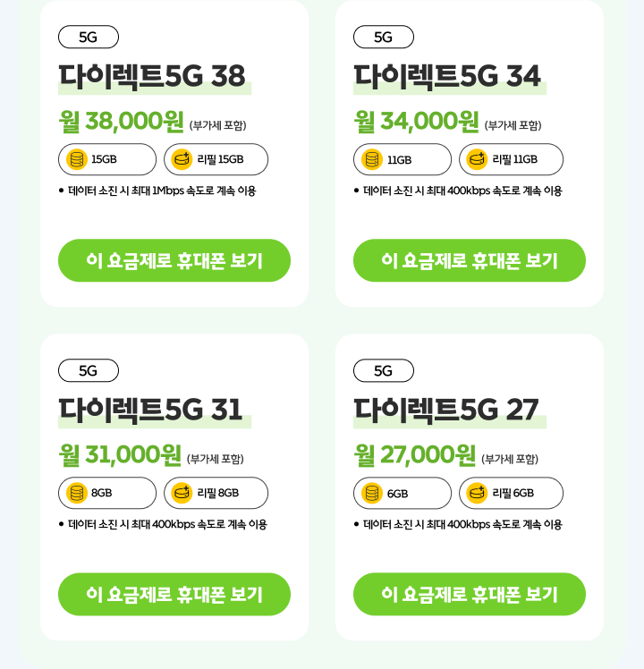This screenshot has height=669, width=644.
Task: Select the 다이렉트5G 27 plan heading
Action: tap(446, 410)
